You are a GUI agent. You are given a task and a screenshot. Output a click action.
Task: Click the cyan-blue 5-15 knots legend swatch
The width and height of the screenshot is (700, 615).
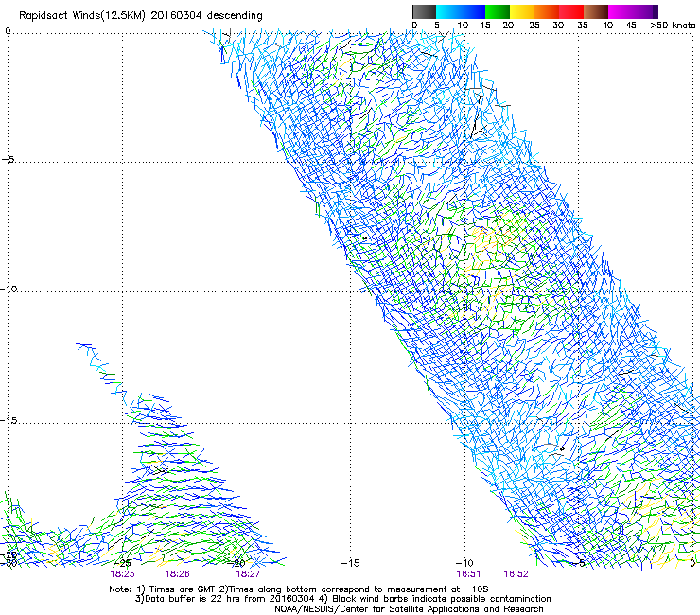pos(461,11)
